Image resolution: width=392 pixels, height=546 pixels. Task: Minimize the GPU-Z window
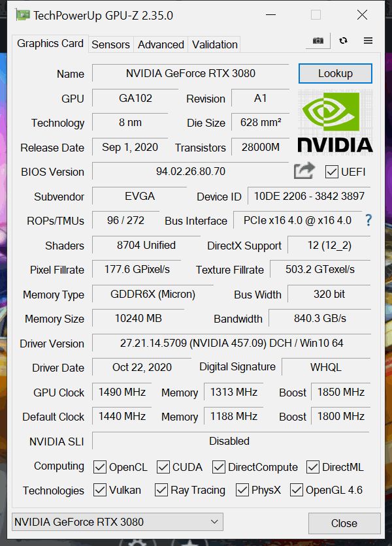[270, 15]
